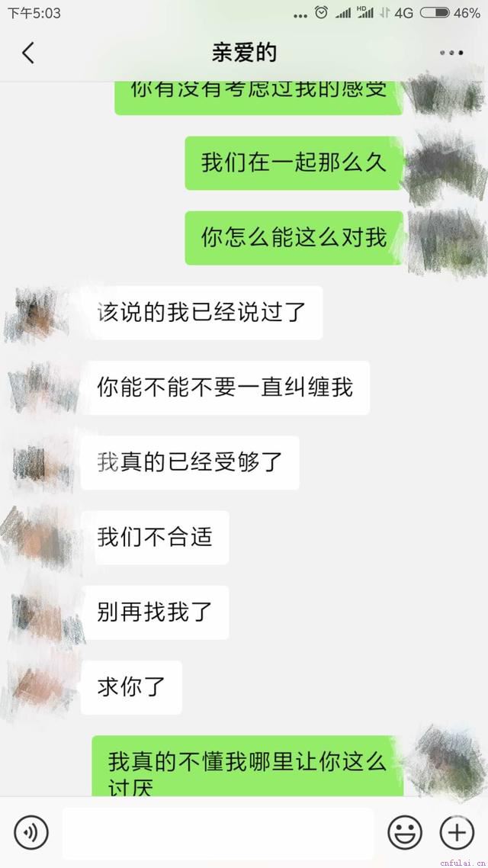Tap the message 别再找我了
Image resolution: width=488 pixels, height=868 pixels.
click(155, 612)
